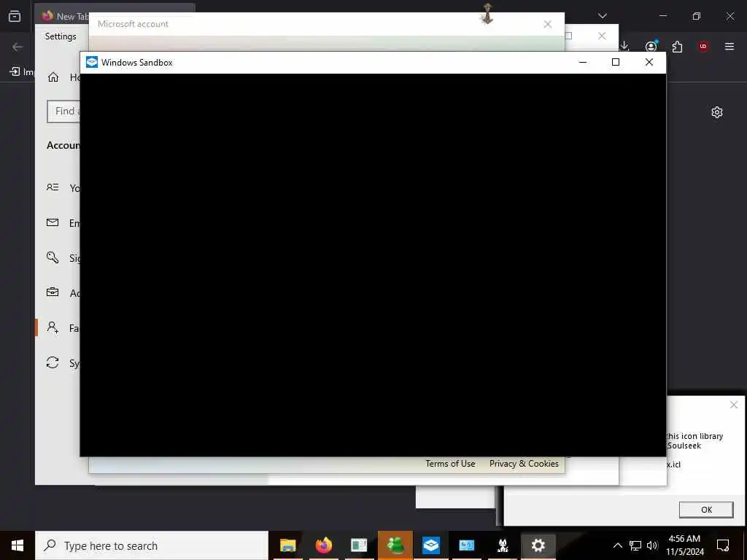Focus Find a setting search box
Screen dimensions: 747x560
(64, 112)
